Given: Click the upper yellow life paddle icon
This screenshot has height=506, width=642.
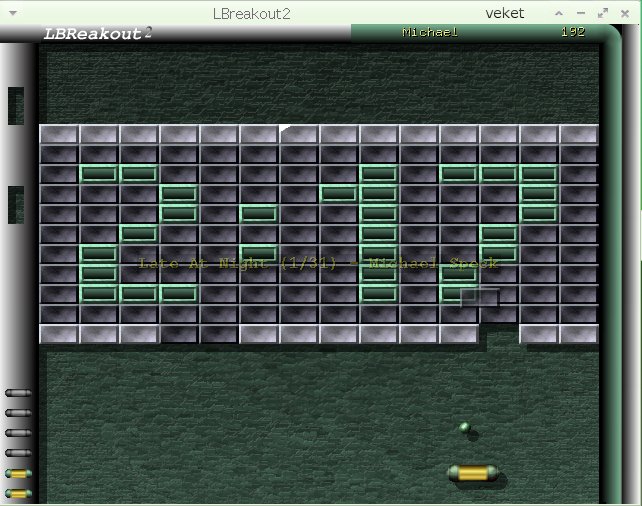Looking at the screenshot, I should tap(18, 474).
